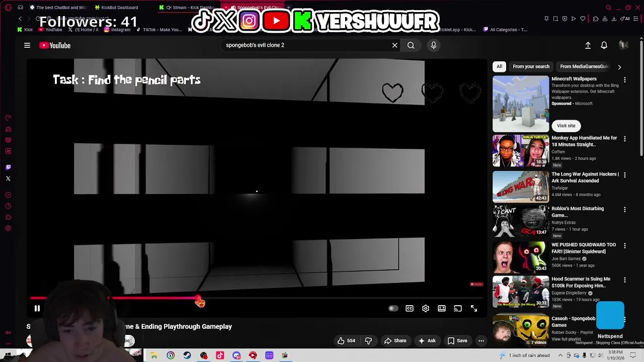Screen dimensions: 644x362
Task: Open options for WE PUSHED SQUIDWARD video
Action: (625, 245)
